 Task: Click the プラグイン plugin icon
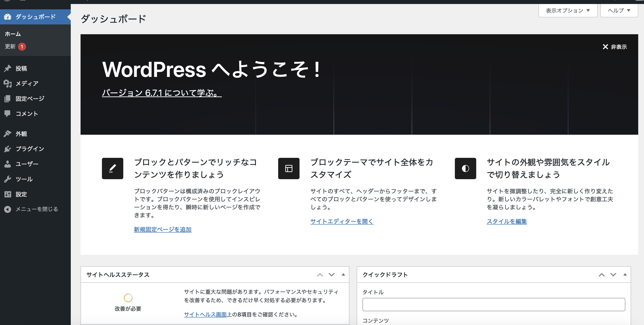click(8, 149)
